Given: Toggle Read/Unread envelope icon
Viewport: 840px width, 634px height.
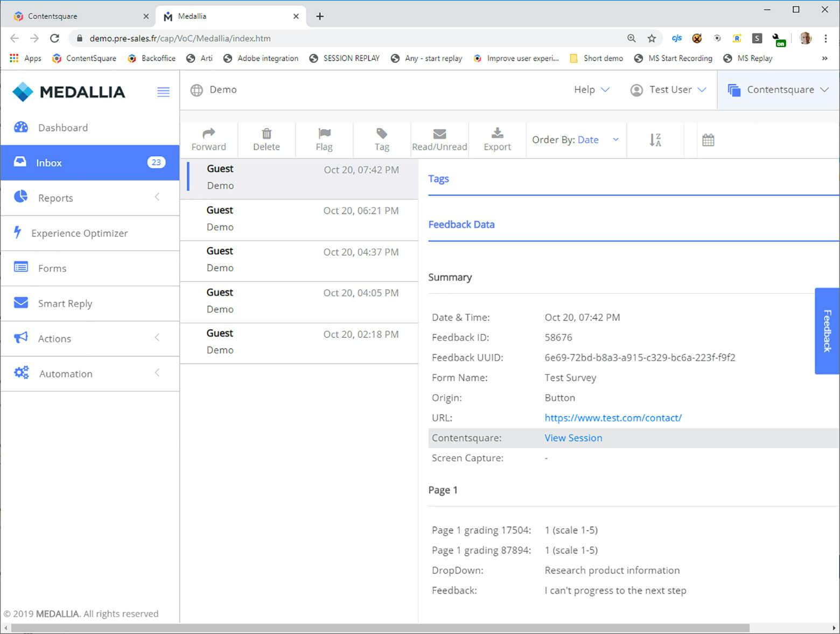Looking at the screenshot, I should pos(439,134).
